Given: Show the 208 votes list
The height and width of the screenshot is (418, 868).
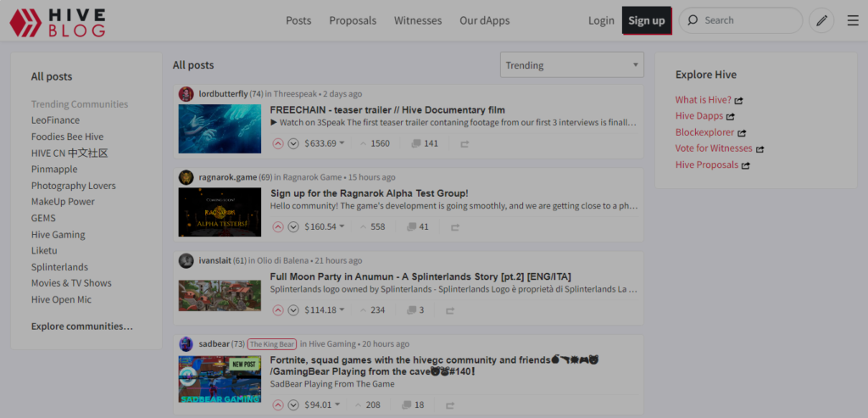Looking at the screenshot, I should click(368, 404).
